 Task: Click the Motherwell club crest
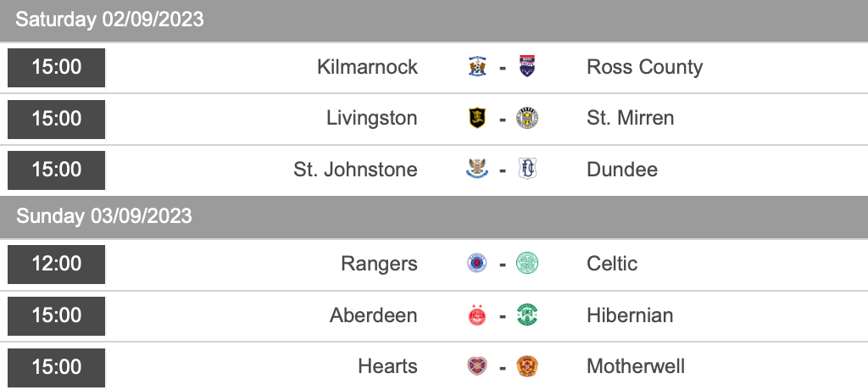(528, 366)
